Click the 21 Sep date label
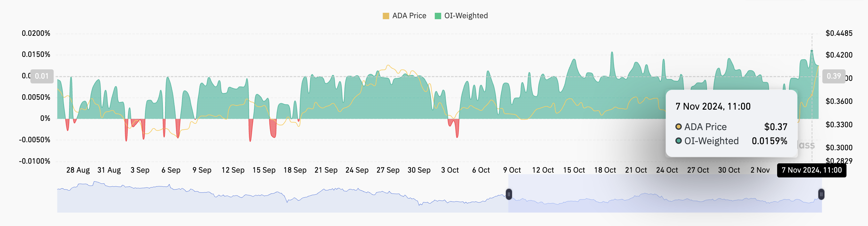Image resolution: width=868 pixels, height=226 pixels. click(326, 170)
